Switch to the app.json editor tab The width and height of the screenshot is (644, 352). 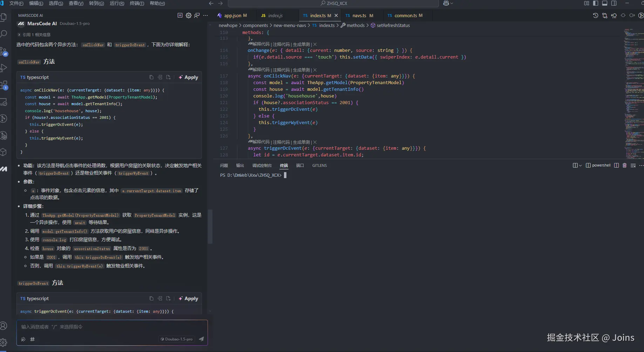232,15
